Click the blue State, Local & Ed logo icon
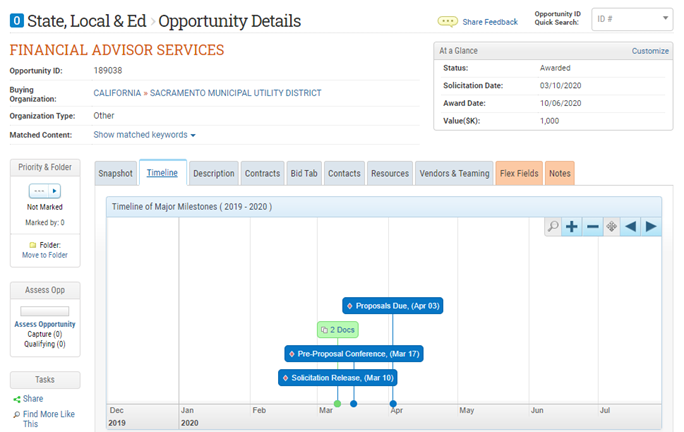The image size is (684, 432). [16, 21]
